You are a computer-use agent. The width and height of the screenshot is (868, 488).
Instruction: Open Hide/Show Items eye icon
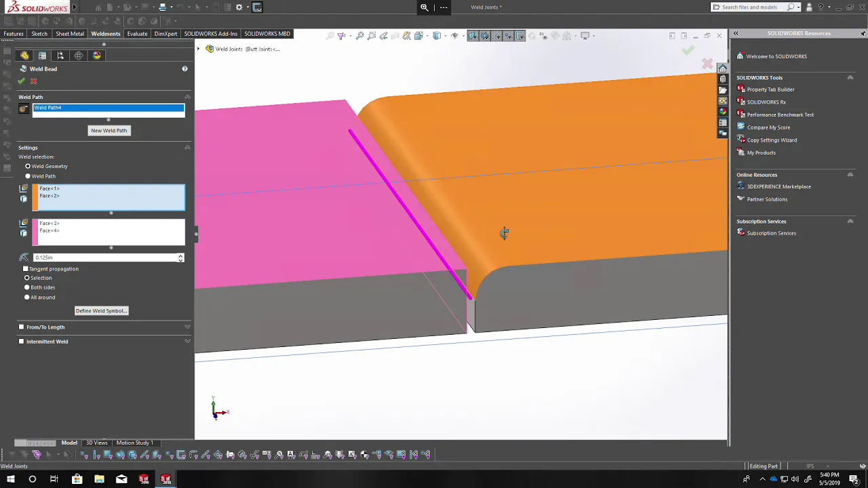[455, 36]
